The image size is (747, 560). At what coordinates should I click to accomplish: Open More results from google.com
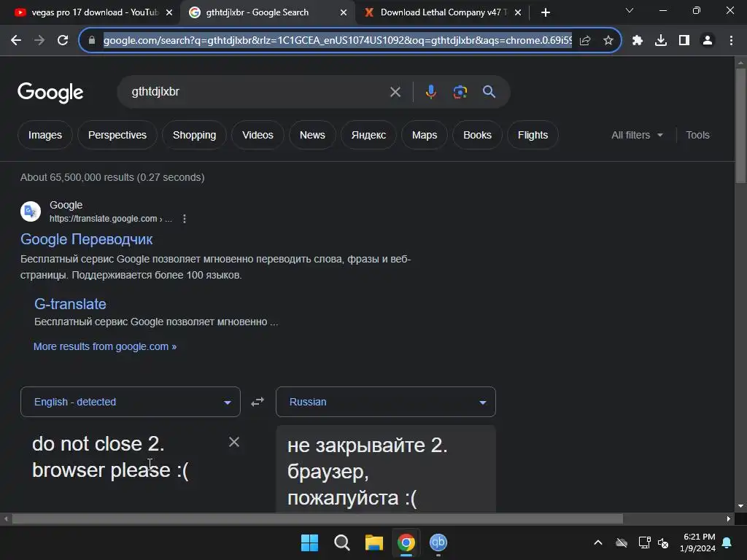coord(105,346)
